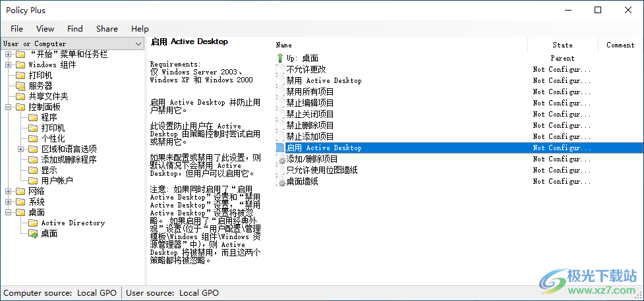Select the 禁止删除项目 policy row
Screen dimensions: 644x301
tap(459, 125)
